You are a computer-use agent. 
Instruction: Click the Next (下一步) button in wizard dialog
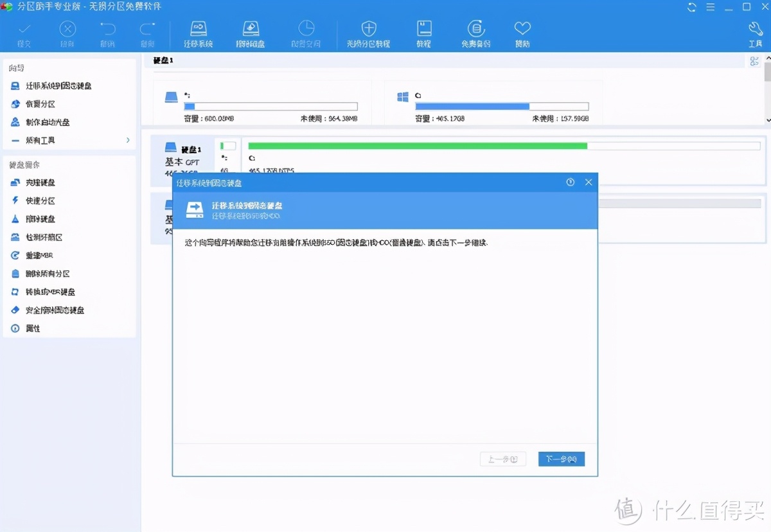click(562, 459)
